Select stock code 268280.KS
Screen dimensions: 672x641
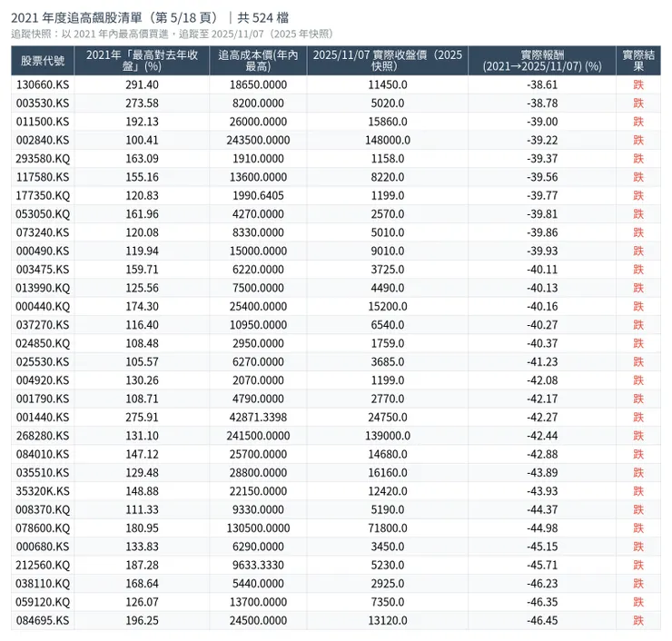[43, 436]
